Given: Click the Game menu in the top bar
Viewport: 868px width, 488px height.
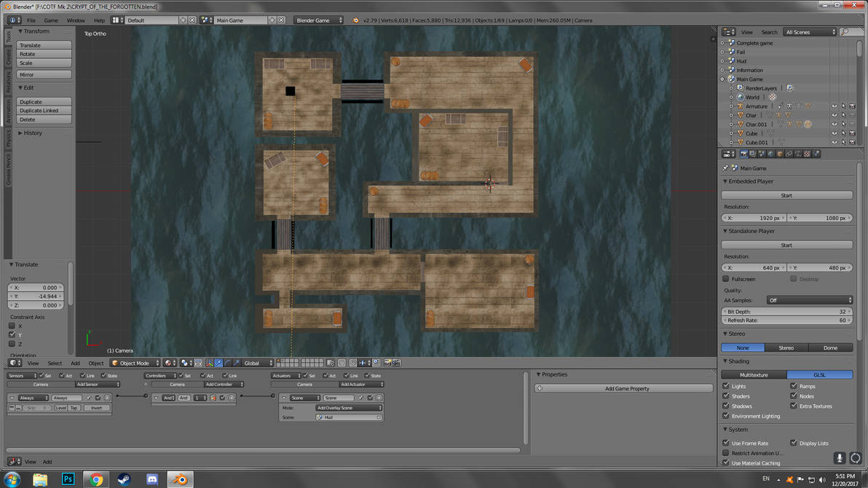Looking at the screenshot, I should point(50,20).
